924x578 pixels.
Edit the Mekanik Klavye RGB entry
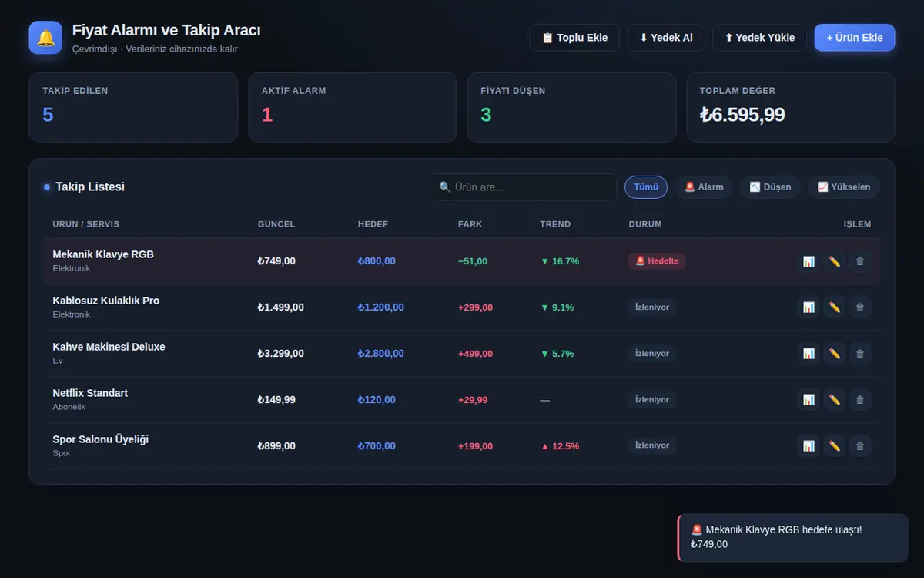(x=835, y=261)
